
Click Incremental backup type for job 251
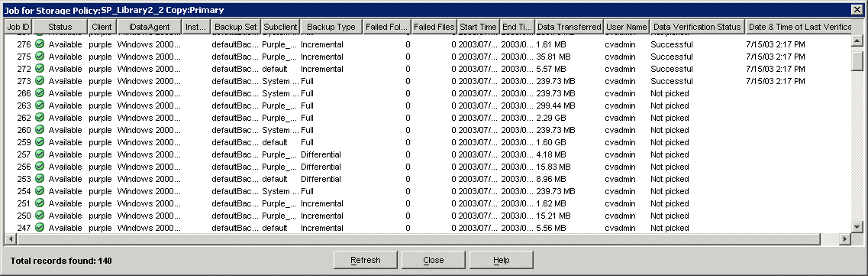coord(322,203)
